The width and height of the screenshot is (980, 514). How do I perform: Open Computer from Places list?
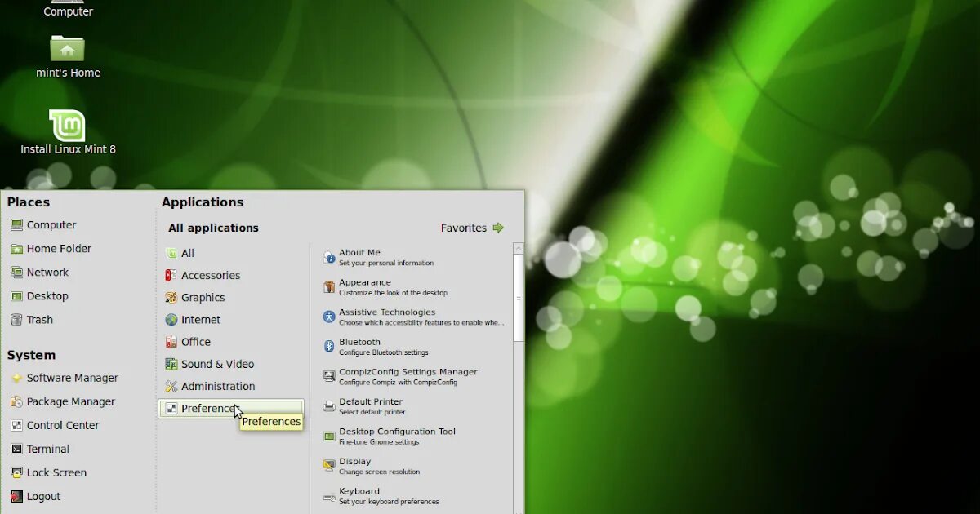[51, 225]
